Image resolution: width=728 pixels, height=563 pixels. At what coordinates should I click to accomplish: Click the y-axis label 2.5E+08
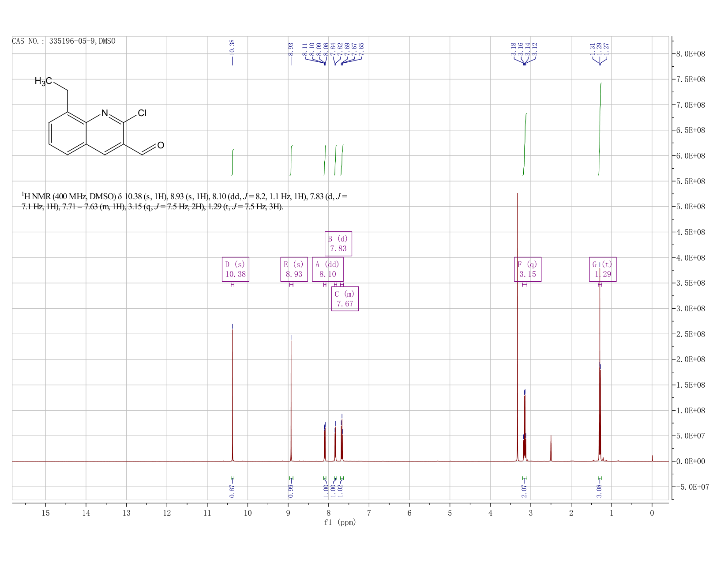coord(691,334)
